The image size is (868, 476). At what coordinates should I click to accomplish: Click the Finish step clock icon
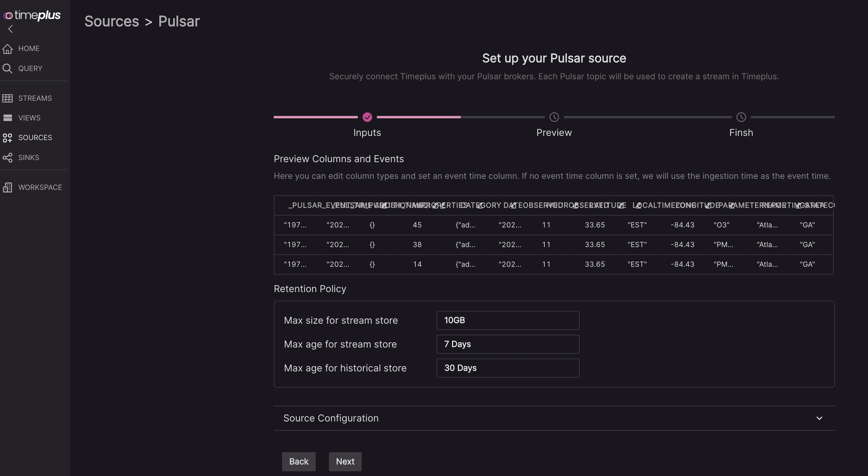(x=741, y=117)
